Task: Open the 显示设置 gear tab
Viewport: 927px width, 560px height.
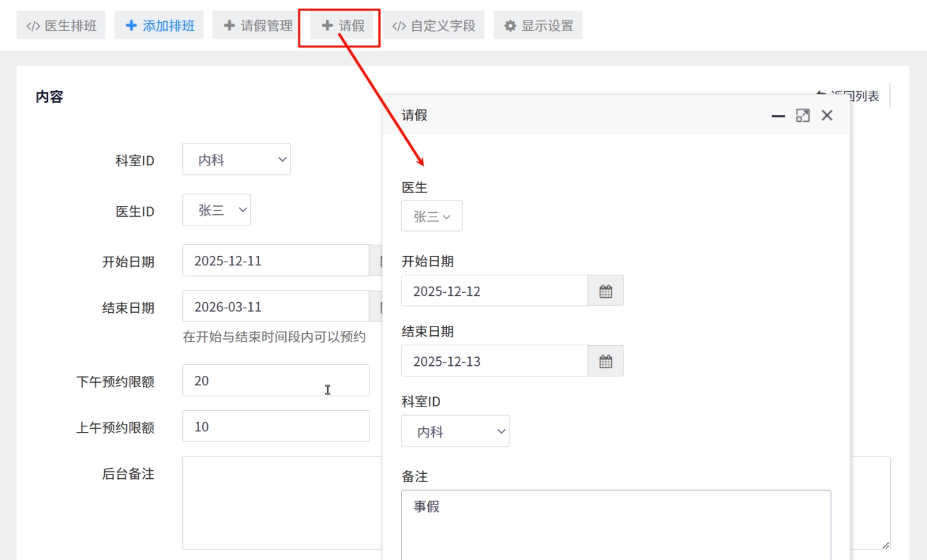Action: 538,26
